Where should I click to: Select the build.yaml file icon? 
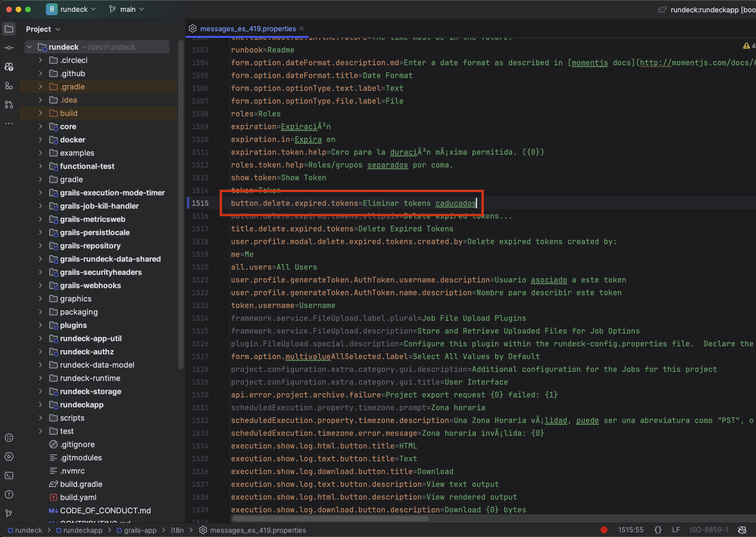click(x=53, y=497)
